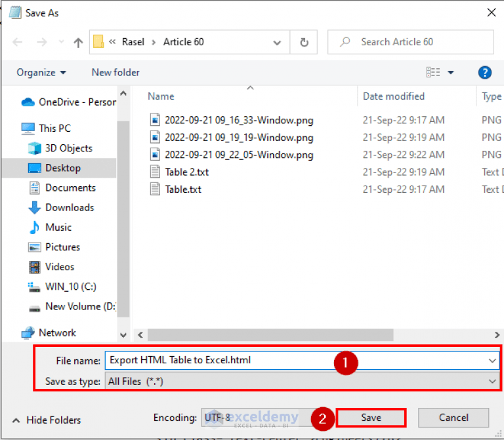Select Rasel in the address path
Viewport: 504px width, 440px height.
pyautogui.click(x=133, y=42)
